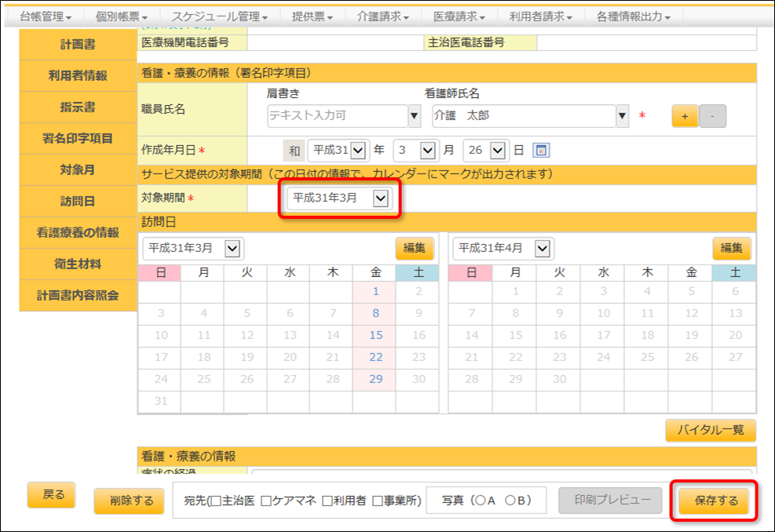Go to 対象月 in the sidebar
The width and height of the screenshot is (775, 532).
click(78, 170)
